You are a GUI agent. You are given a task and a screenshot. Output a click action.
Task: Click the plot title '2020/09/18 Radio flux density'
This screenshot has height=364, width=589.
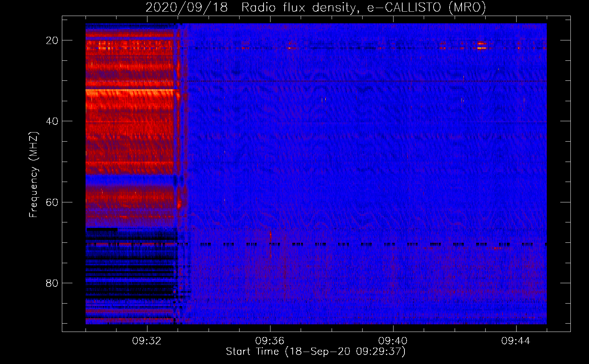coord(316,7)
